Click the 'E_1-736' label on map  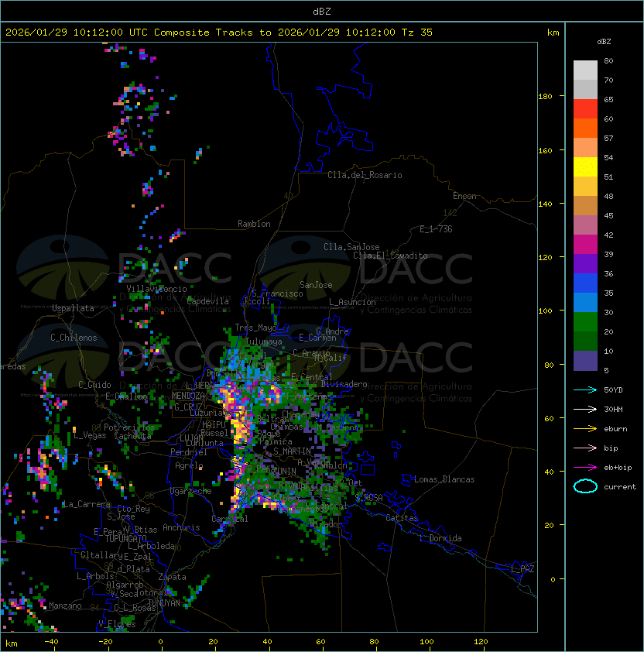[436, 229]
